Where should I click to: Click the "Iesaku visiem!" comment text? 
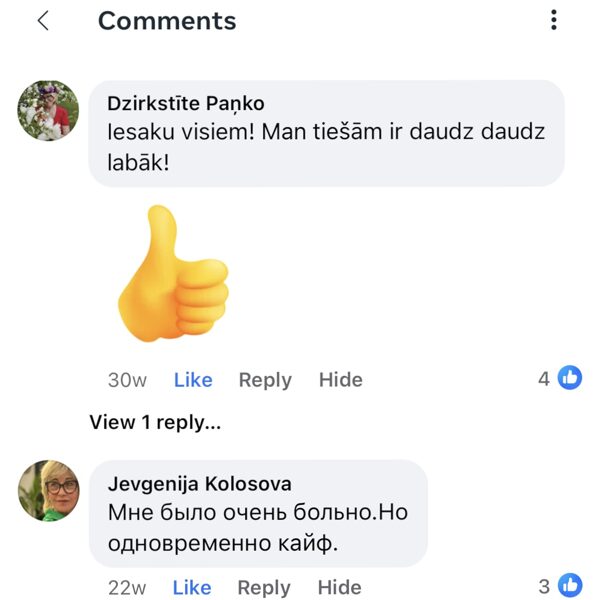(x=325, y=146)
